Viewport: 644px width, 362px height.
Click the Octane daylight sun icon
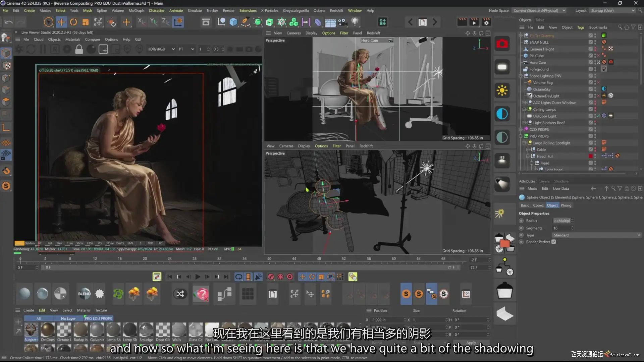502,90
